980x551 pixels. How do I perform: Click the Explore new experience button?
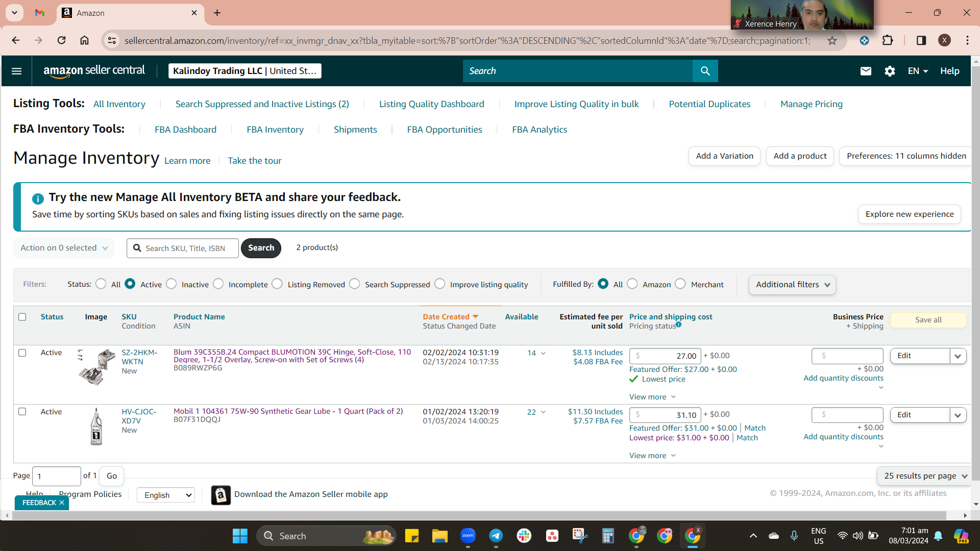[x=910, y=214]
